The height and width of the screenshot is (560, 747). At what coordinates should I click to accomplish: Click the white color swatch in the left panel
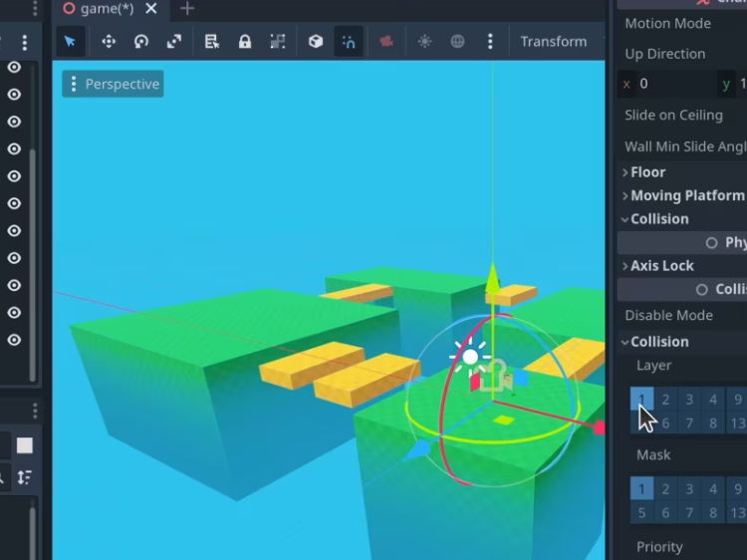tap(25, 445)
